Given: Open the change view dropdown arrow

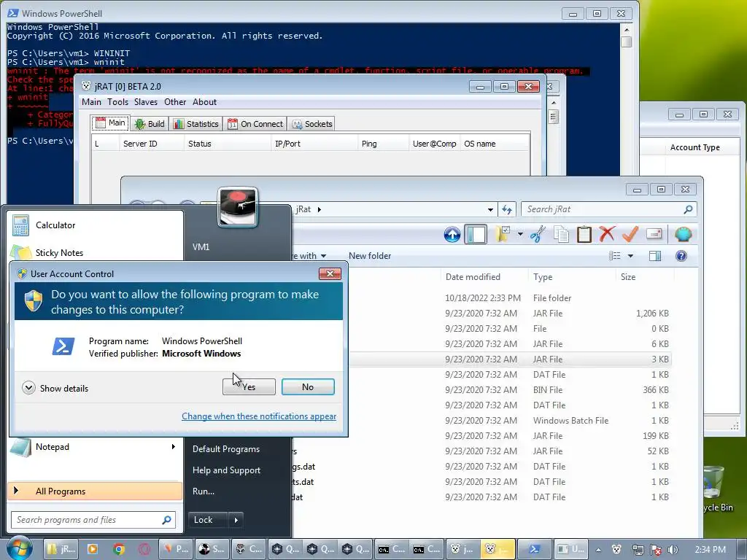Looking at the screenshot, I should 630,256.
